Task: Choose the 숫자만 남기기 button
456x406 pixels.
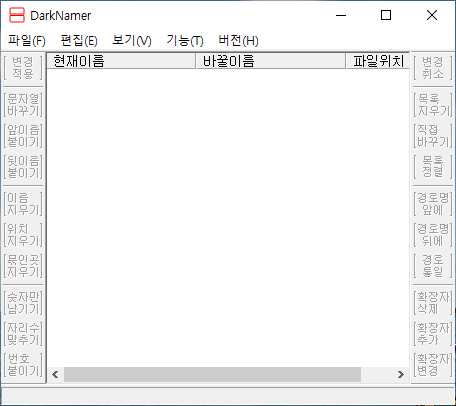Action: coord(23,303)
